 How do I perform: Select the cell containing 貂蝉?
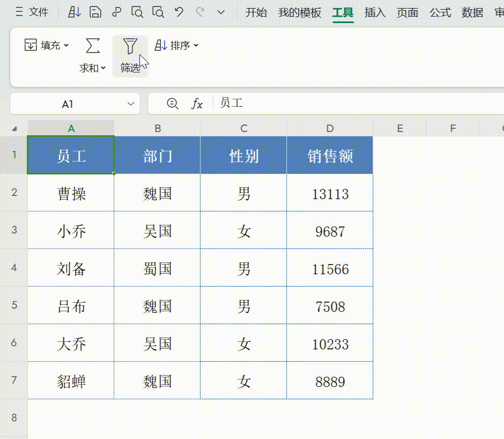pos(71,381)
